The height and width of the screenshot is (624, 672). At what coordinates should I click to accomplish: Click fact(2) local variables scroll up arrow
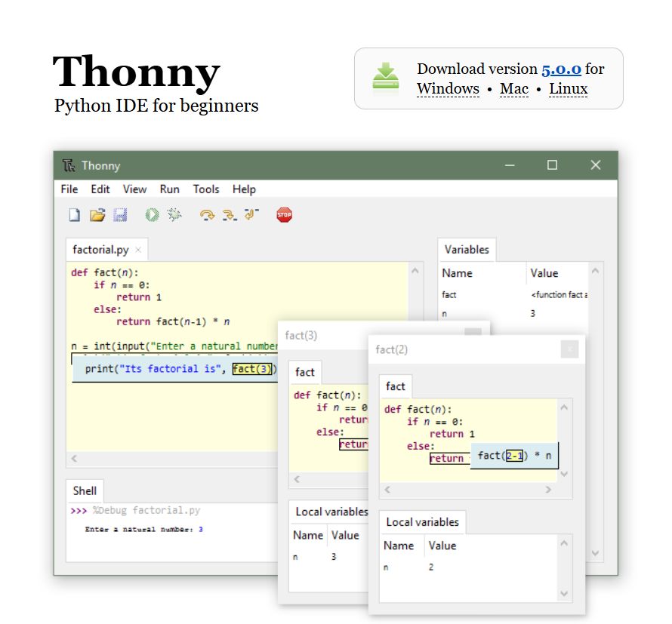[x=564, y=543]
